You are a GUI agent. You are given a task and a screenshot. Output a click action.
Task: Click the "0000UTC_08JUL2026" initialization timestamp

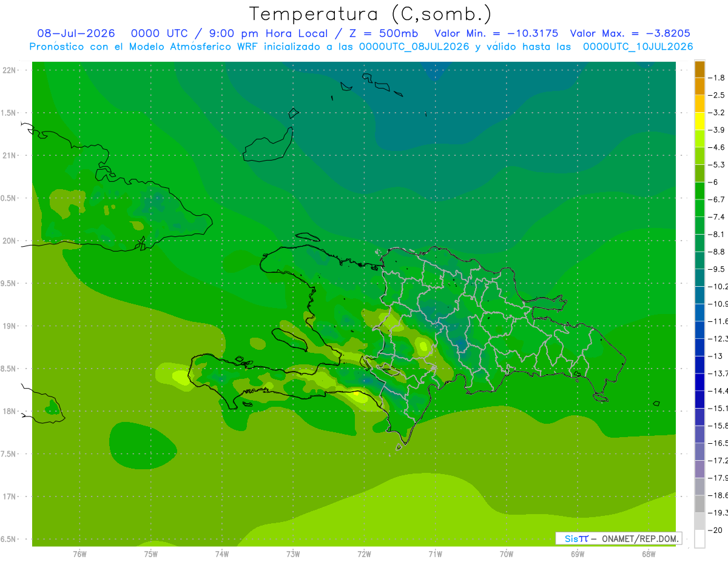(414, 47)
